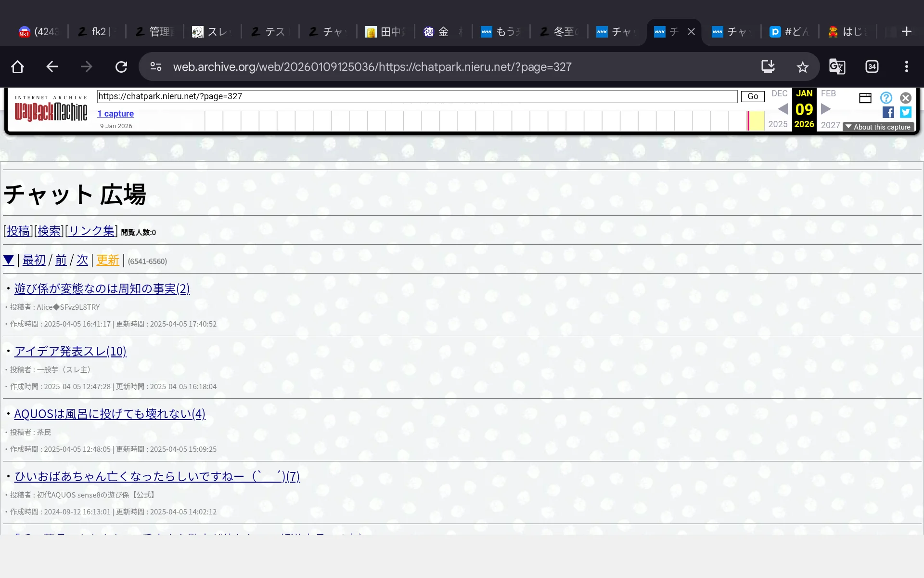Viewport: 924px width, 578px height.
Task: Expand About this capture dropdown
Action: pos(878,127)
